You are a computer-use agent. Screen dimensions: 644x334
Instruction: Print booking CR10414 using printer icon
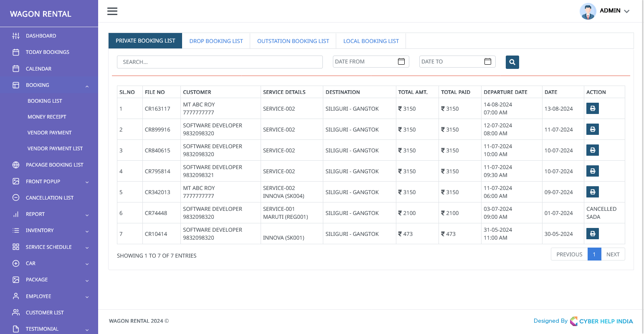592,234
